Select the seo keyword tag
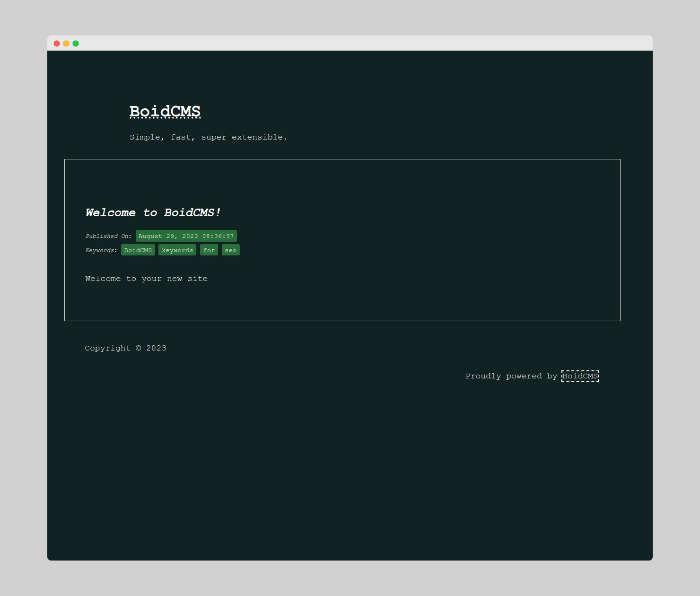The height and width of the screenshot is (596, 700). pos(231,250)
